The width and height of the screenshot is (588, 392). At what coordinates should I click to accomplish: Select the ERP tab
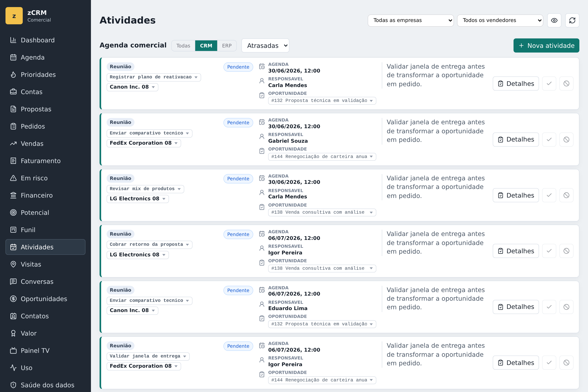(x=227, y=46)
